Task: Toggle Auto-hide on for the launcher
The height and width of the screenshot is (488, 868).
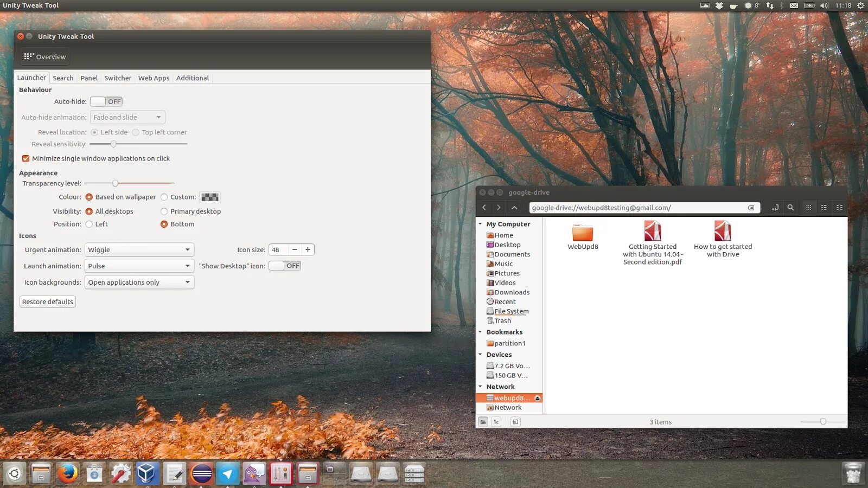Action: (106, 101)
